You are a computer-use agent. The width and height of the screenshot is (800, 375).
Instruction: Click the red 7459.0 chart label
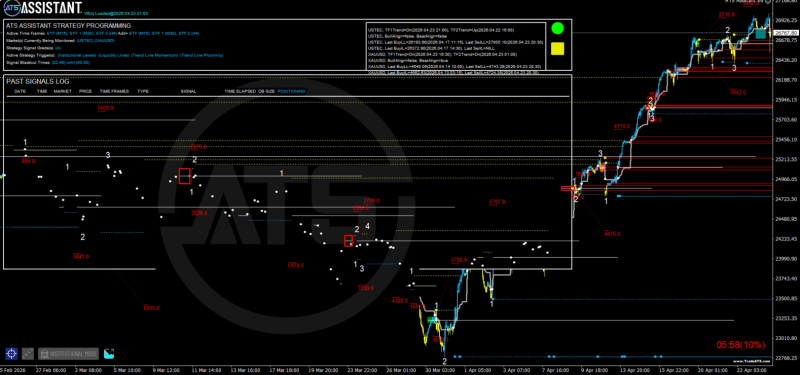(105, 108)
